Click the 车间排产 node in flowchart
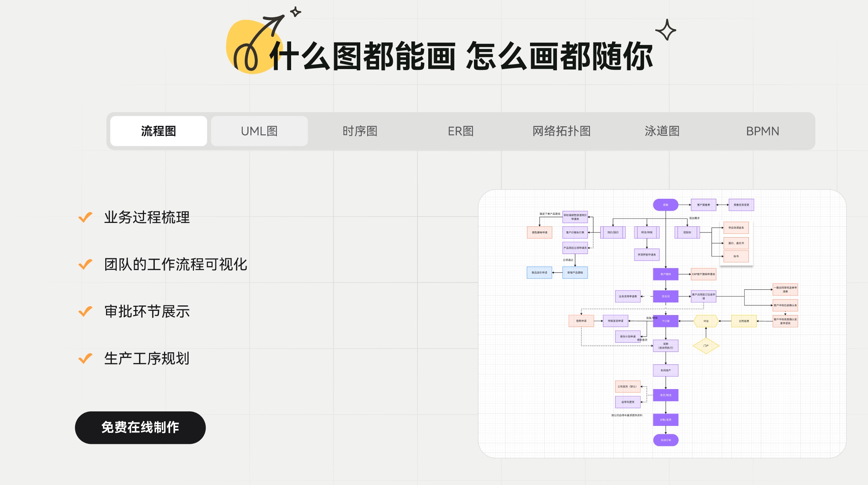 tap(666, 370)
